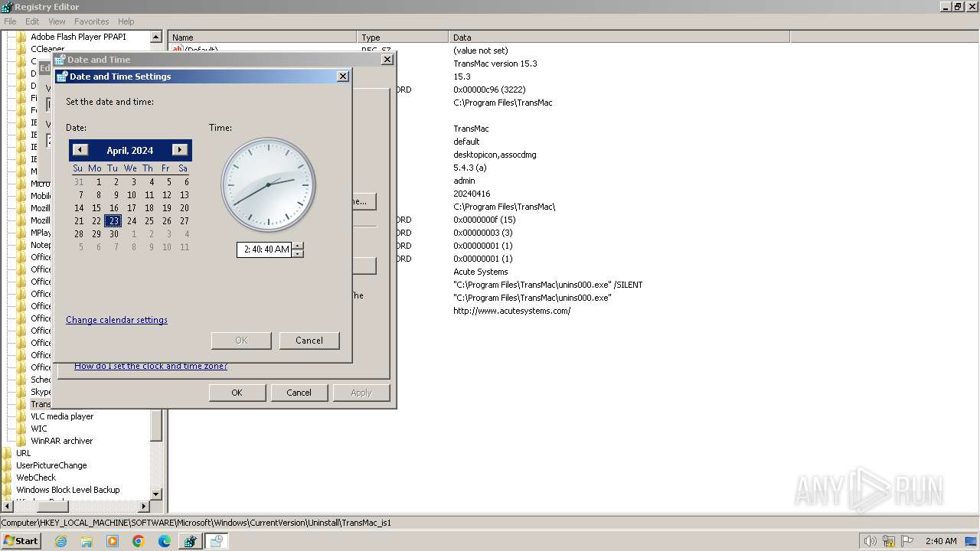Open the Edit menu
980x551 pixels.
pos(32,21)
